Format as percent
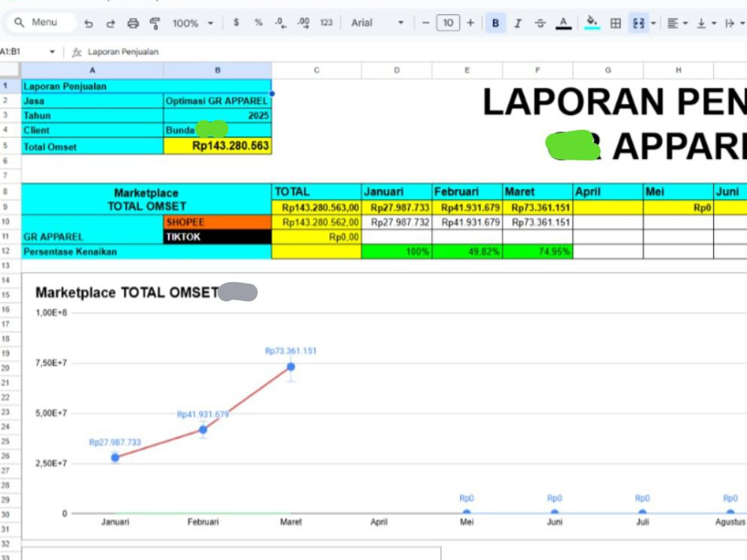Viewport: 747px width, 560px height. point(258,22)
